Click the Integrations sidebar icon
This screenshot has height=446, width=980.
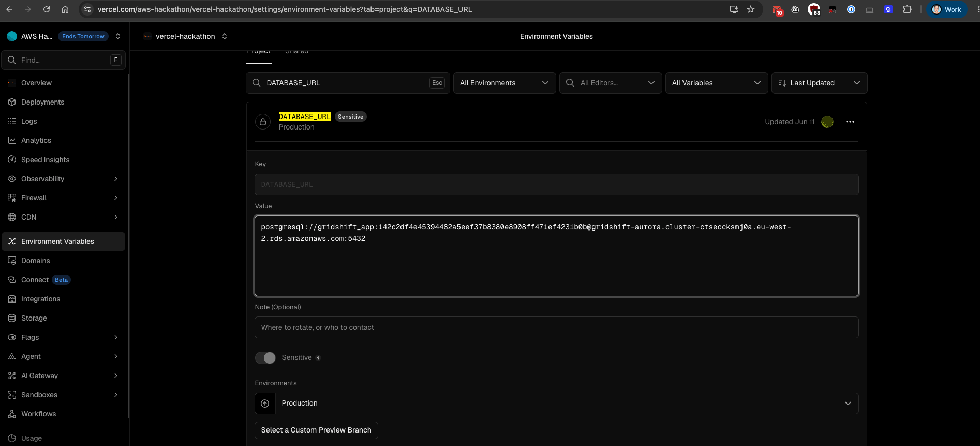click(12, 299)
